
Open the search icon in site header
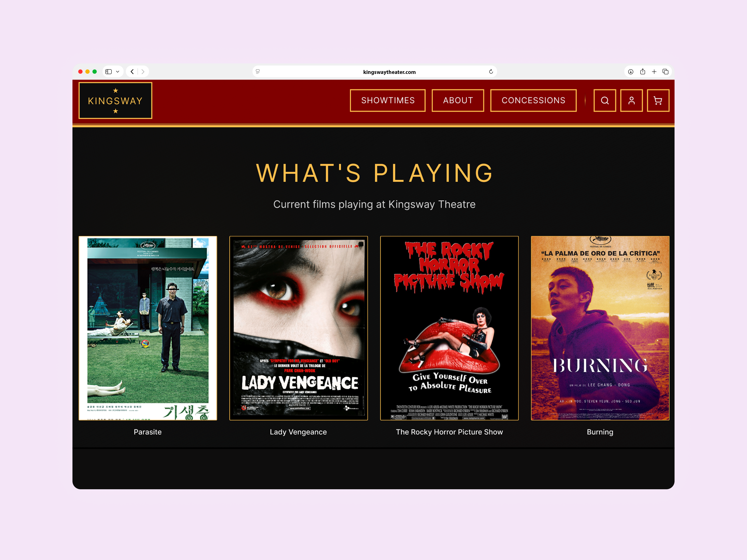[x=605, y=101]
